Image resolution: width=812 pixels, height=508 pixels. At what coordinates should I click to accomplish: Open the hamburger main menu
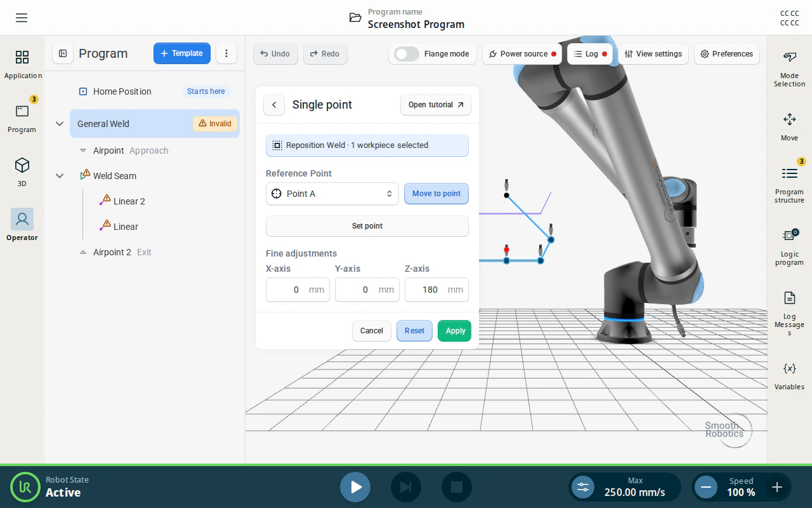tap(22, 18)
